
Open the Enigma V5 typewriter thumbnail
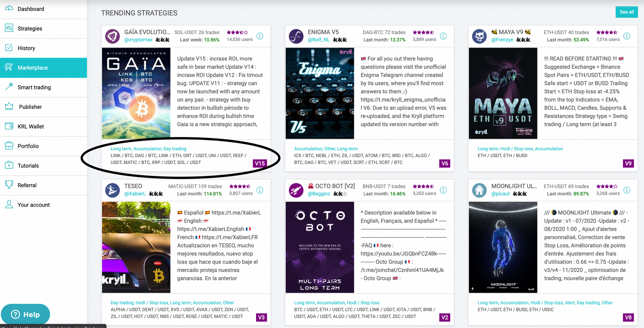pos(320,93)
